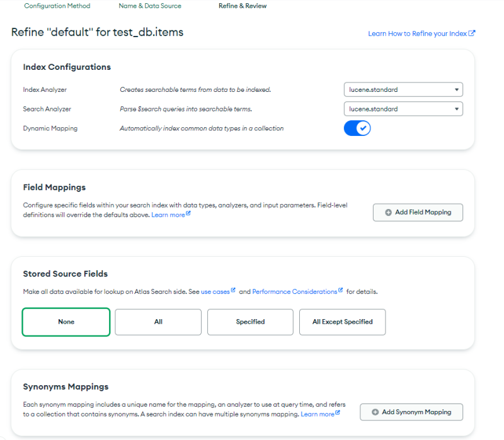The height and width of the screenshot is (440, 504).
Task: Open the use cases link
Action: [x=215, y=292]
